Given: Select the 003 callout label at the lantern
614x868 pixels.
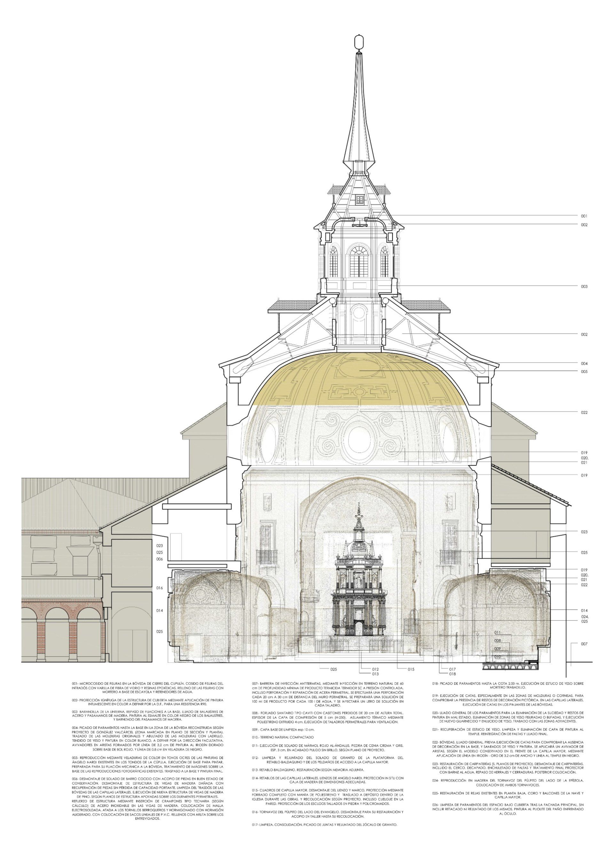Looking at the screenshot, I should point(584,286).
